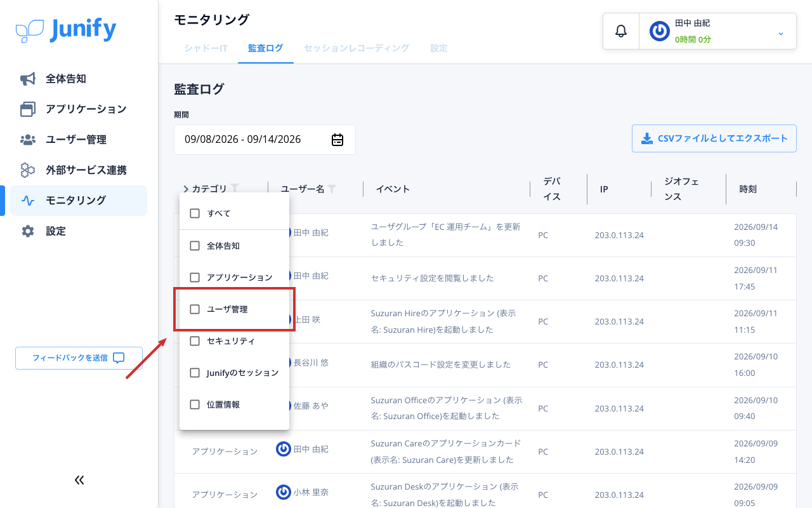Check the Junifyのセッション filter checkbox
Image resolution: width=812 pixels, height=508 pixels.
tap(195, 373)
